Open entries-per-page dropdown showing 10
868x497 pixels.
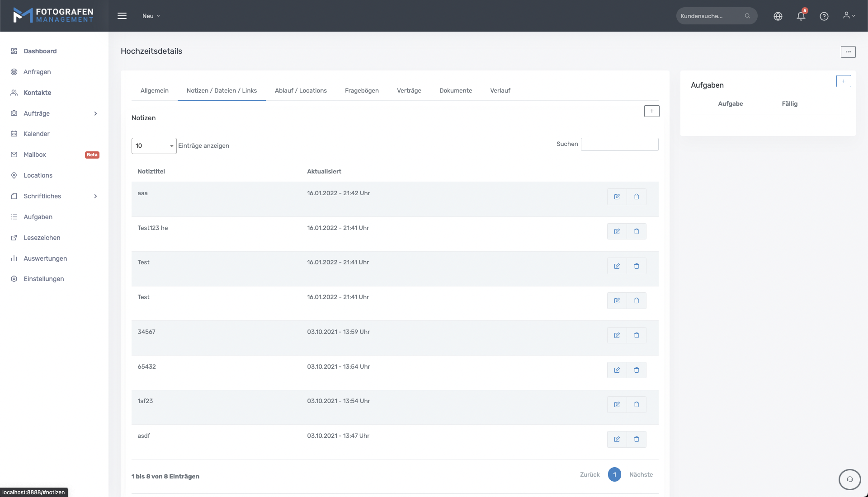coord(154,146)
